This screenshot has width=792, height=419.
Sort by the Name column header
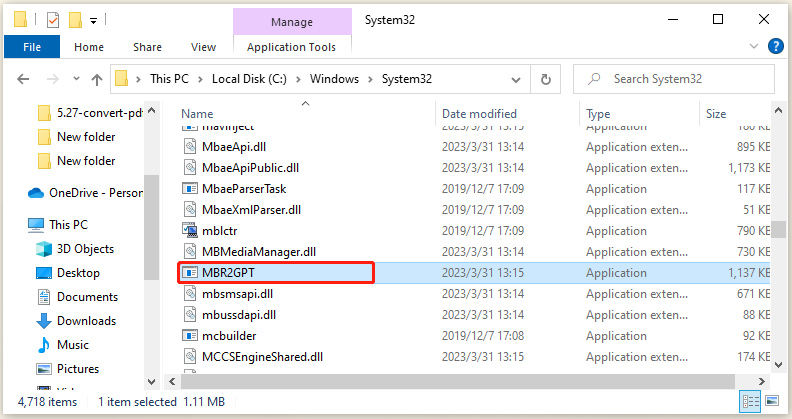pyautogui.click(x=197, y=114)
